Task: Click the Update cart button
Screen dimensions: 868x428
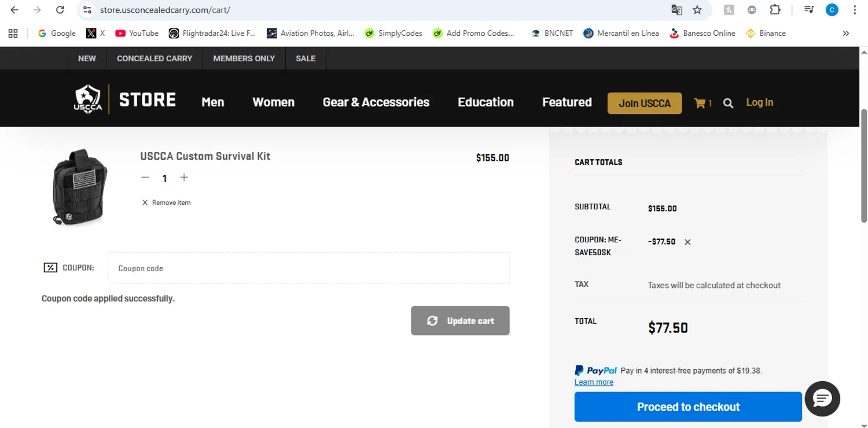Action: [x=461, y=320]
